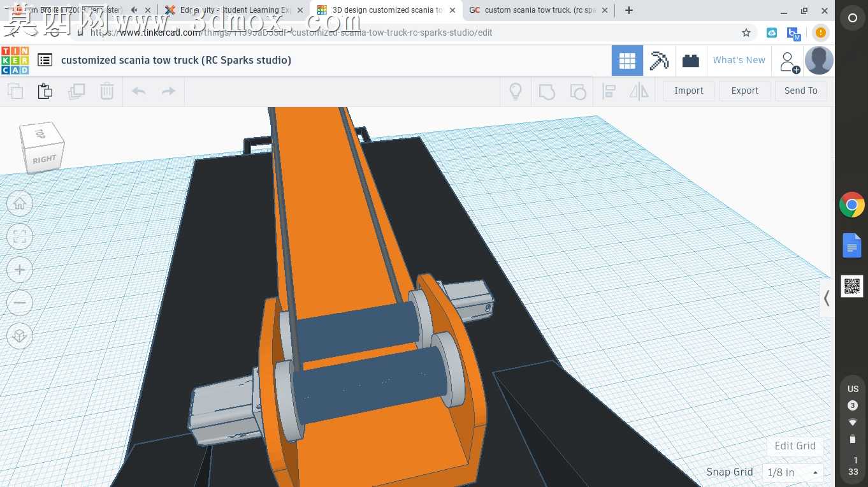Toggle orthographic/perspective view cube icon
The height and width of the screenshot is (487, 868).
pos(20,336)
